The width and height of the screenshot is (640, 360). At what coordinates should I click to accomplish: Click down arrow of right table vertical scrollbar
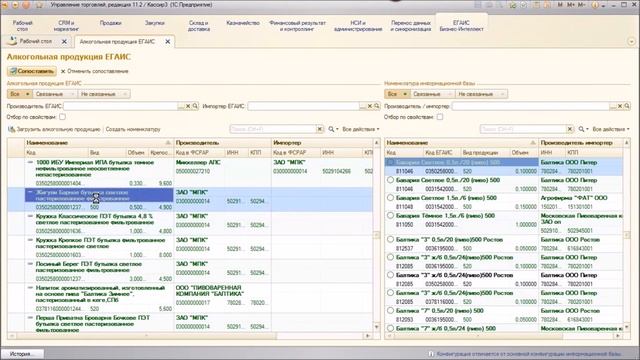(626, 327)
